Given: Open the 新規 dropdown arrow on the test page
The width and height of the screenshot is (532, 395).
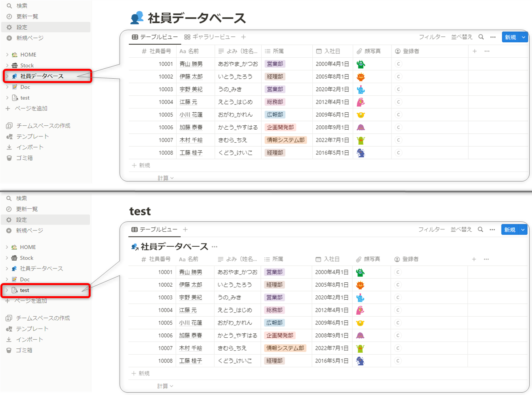Looking at the screenshot, I should point(523,230).
